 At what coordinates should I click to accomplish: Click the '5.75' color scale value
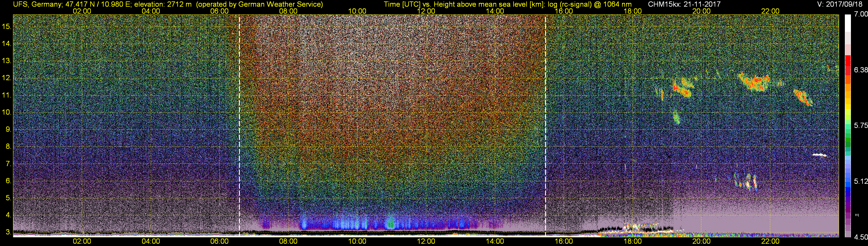[x=860, y=125]
